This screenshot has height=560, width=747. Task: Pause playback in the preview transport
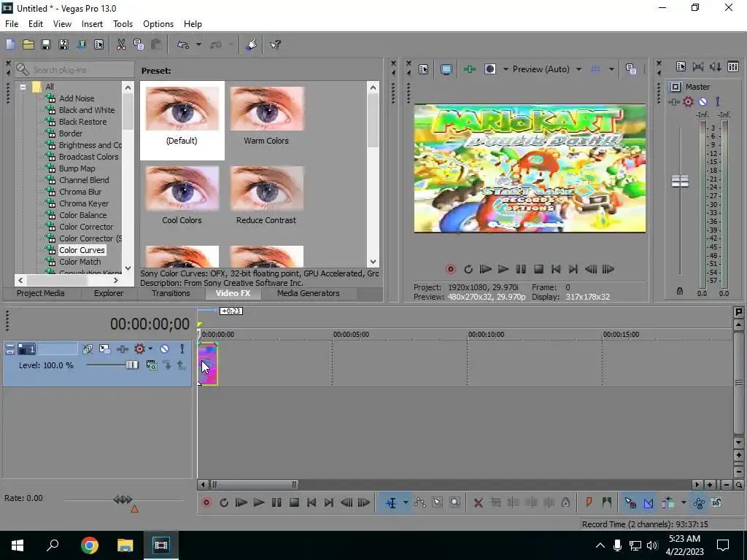tap(521, 269)
